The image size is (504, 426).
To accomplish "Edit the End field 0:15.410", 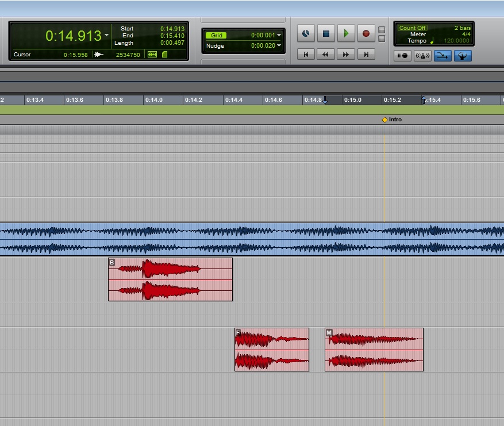I will click(x=172, y=36).
